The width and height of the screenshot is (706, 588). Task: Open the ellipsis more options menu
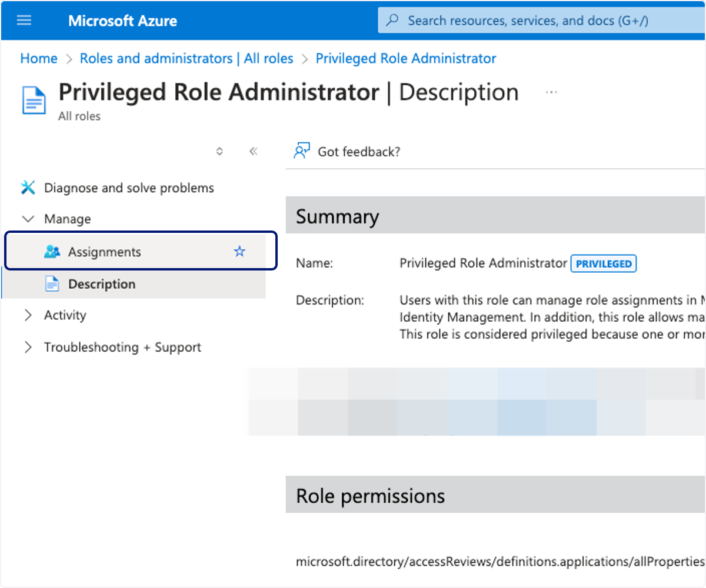[551, 92]
